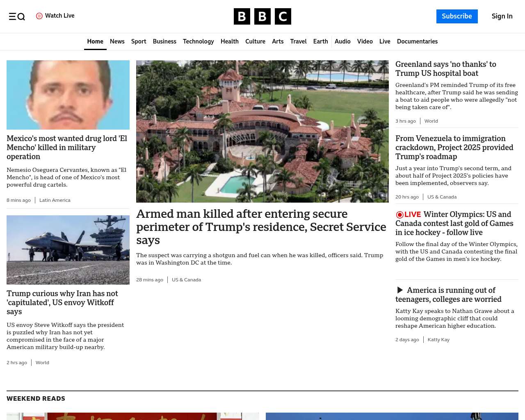Go to the Technology section
Image resolution: width=525 pixels, height=420 pixels.
point(198,41)
